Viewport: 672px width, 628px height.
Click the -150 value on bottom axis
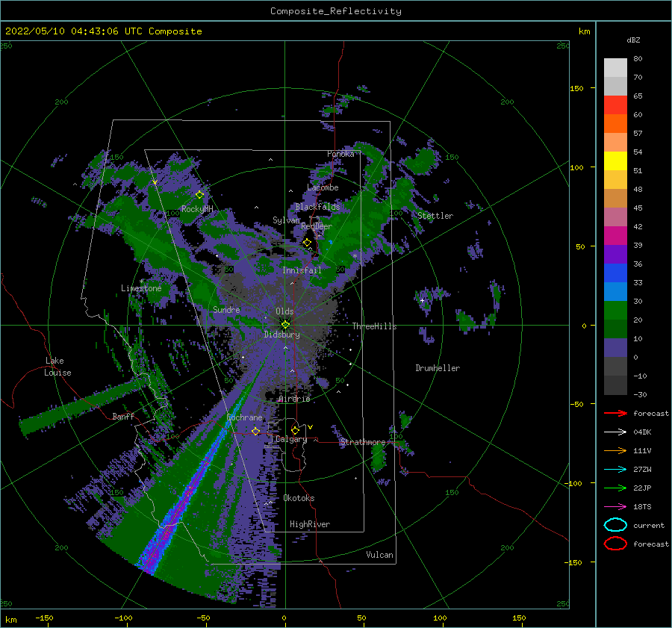(x=44, y=618)
